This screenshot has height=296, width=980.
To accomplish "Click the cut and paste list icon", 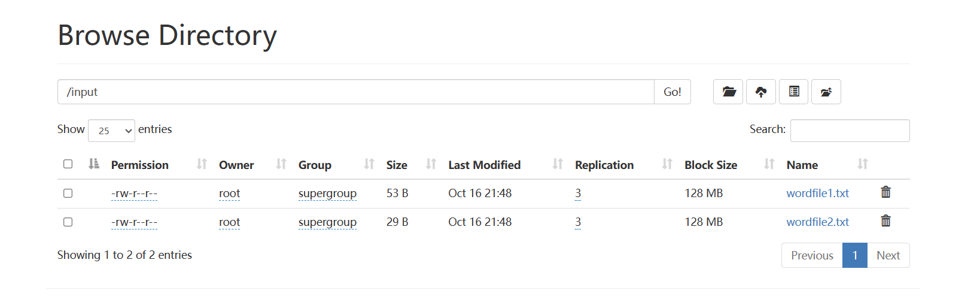I will click(794, 92).
